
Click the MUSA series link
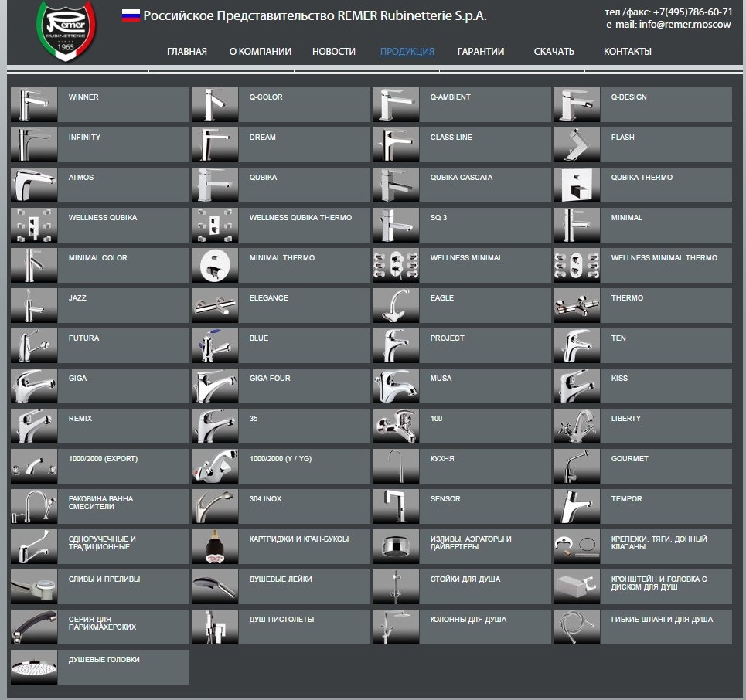441,378
